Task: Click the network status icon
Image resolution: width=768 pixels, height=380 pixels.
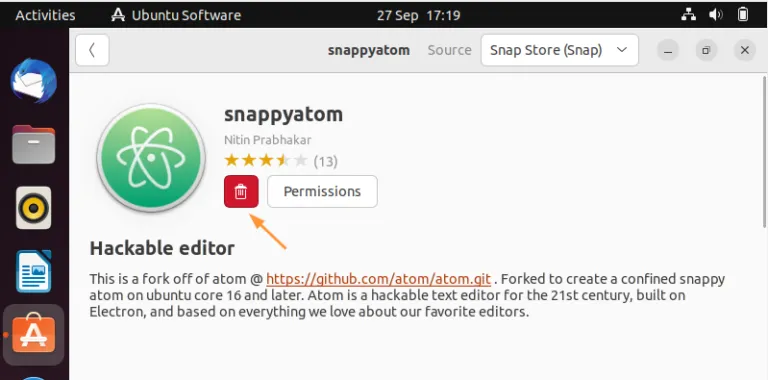Action: click(689, 15)
